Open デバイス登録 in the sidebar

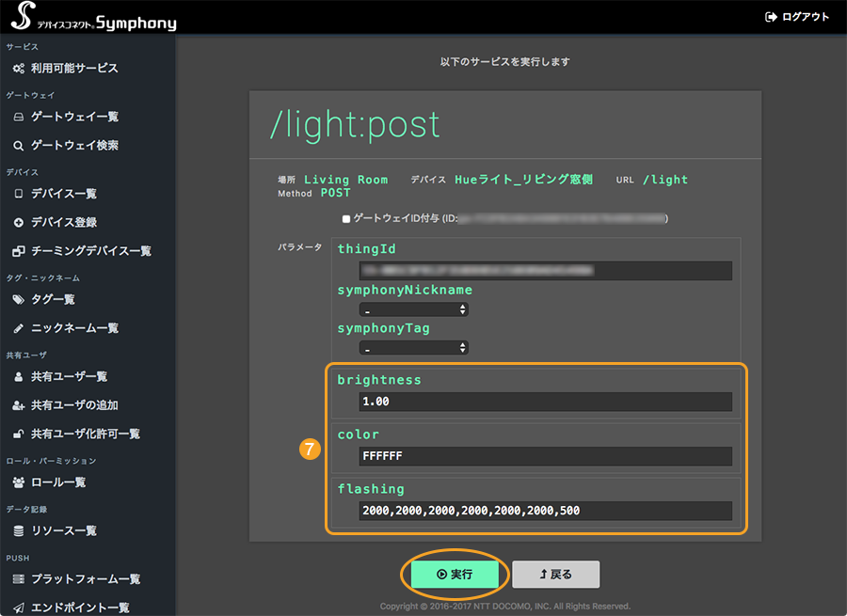(64, 223)
